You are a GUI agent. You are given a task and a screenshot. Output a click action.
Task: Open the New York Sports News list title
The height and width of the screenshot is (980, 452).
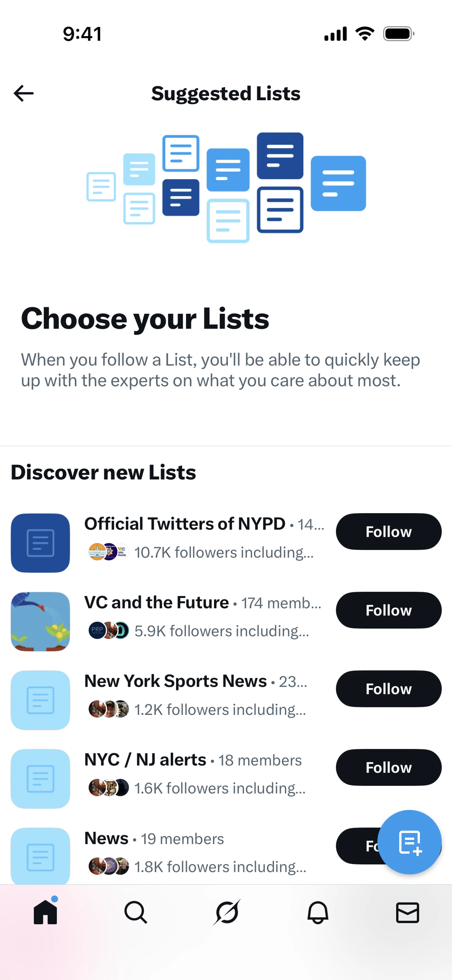click(175, 681)
